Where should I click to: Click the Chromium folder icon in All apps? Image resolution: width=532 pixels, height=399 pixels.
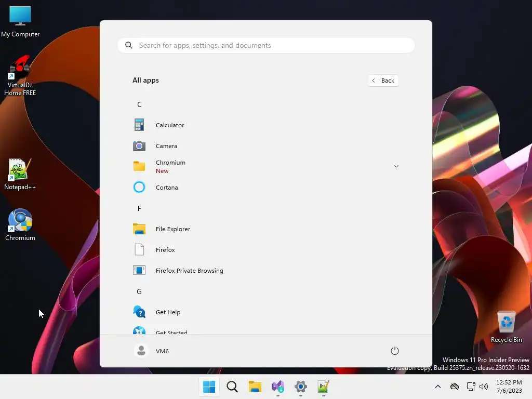click(x=139, y=166)
